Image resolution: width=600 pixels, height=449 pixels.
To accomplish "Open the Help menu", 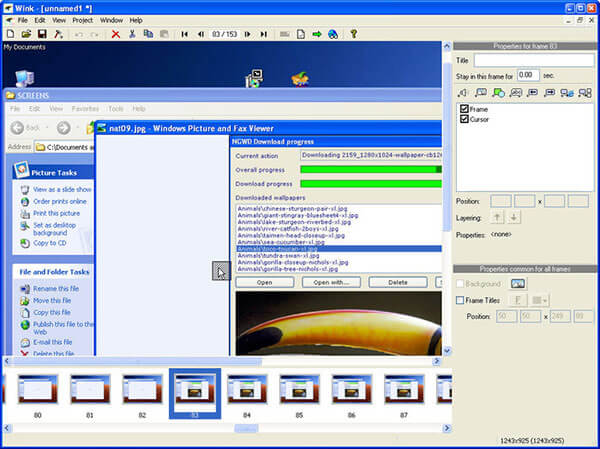I will coord(136,20).
